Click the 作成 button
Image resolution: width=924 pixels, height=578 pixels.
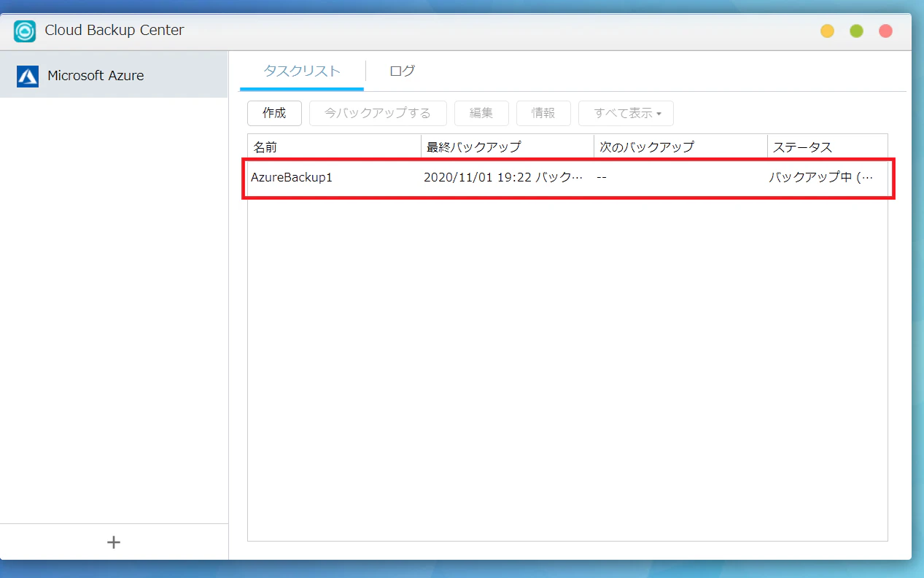(x=274, y=113)
